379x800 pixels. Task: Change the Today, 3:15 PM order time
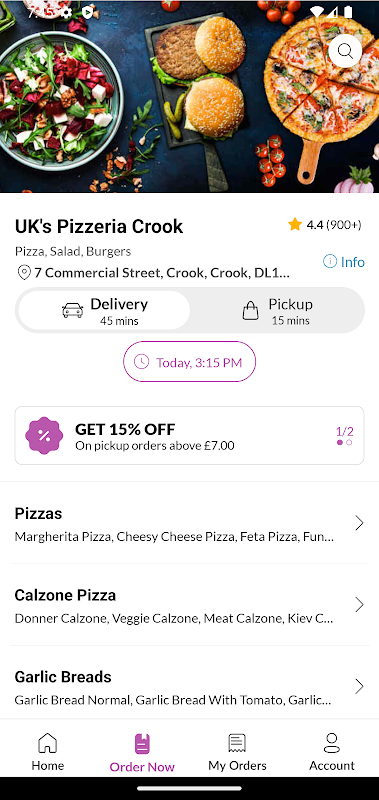[189, 362]
